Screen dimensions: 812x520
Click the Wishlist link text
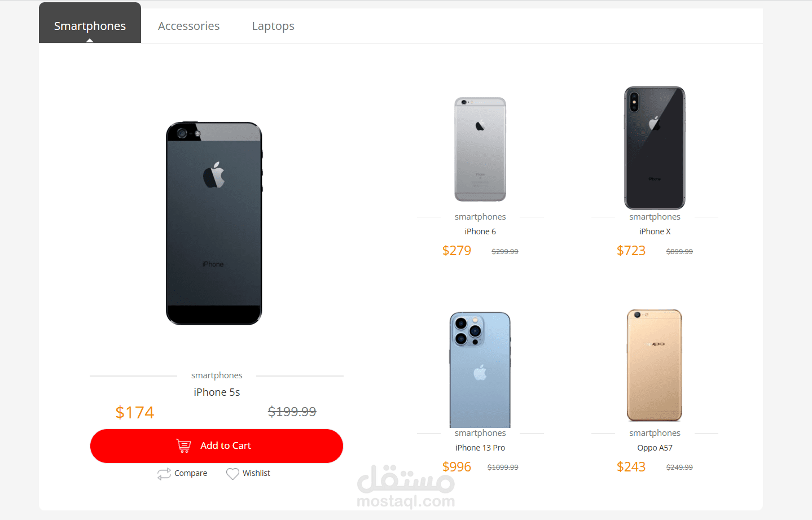256,473
